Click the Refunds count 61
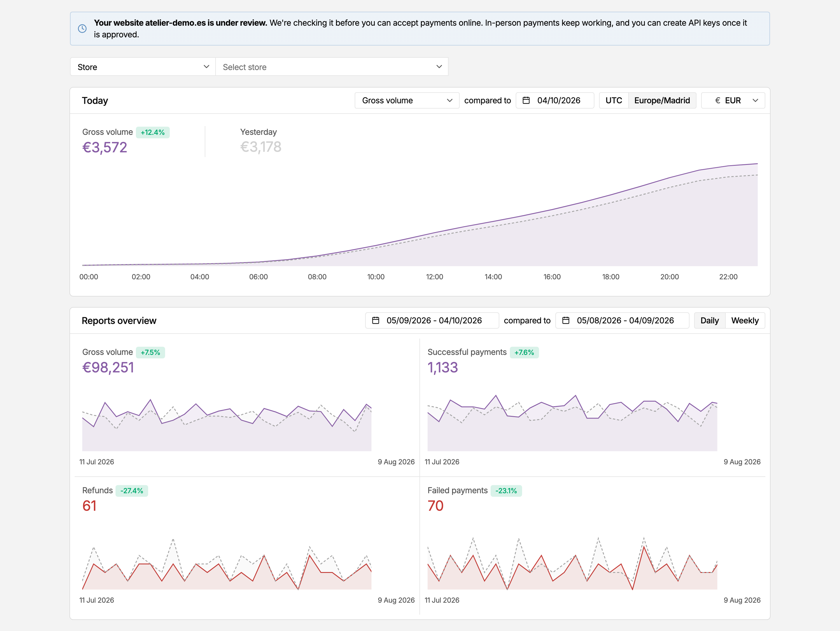This screenshot has width=840, height=631. click(89, 506)
